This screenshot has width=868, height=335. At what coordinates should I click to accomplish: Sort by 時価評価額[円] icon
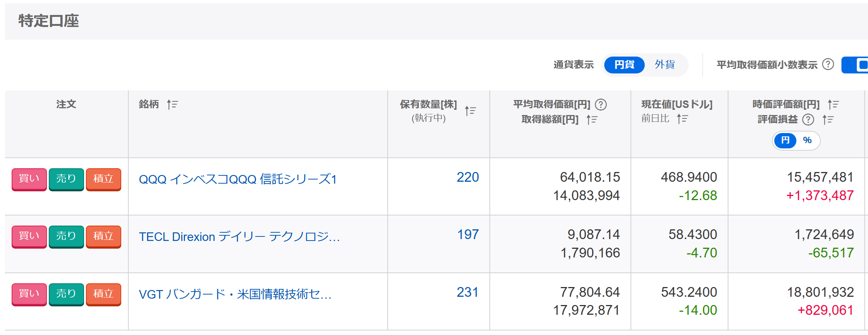click(x=833, y=105)
